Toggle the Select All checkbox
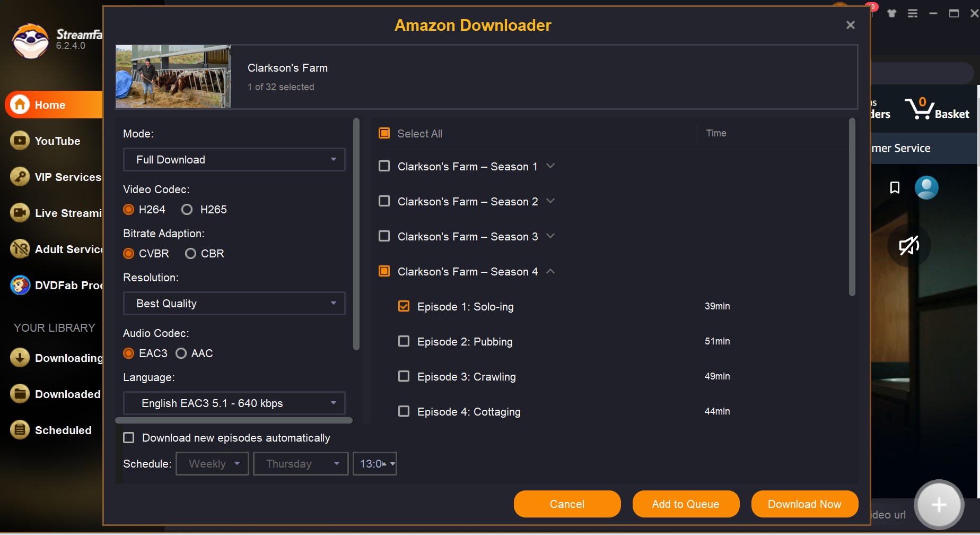Image resolution: width=980 pixels, height=535 pixels. coord(384,133)
